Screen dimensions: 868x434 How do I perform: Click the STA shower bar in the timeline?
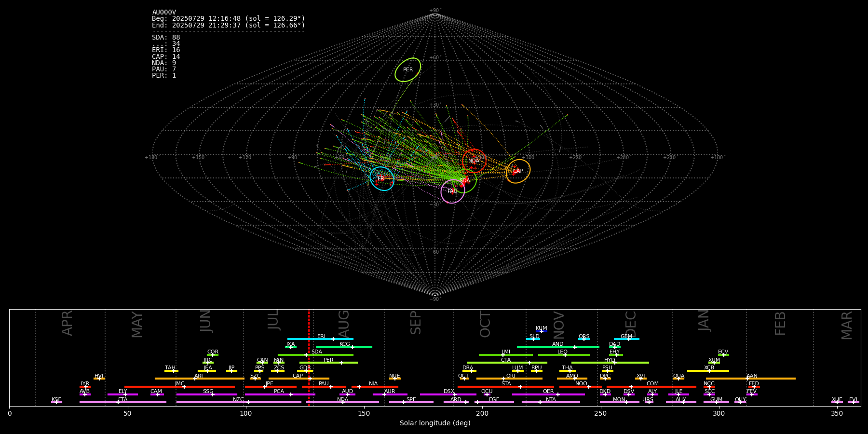click(x=506, y=386)
